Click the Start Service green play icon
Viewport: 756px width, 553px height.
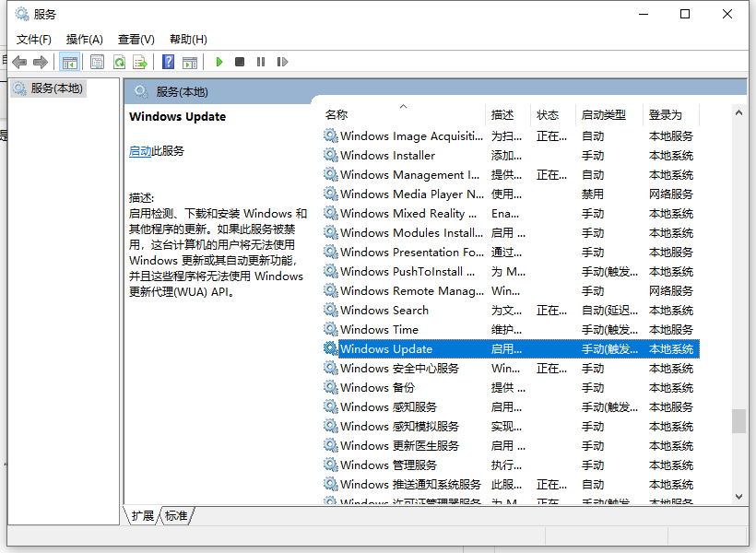tap(219, 61)
